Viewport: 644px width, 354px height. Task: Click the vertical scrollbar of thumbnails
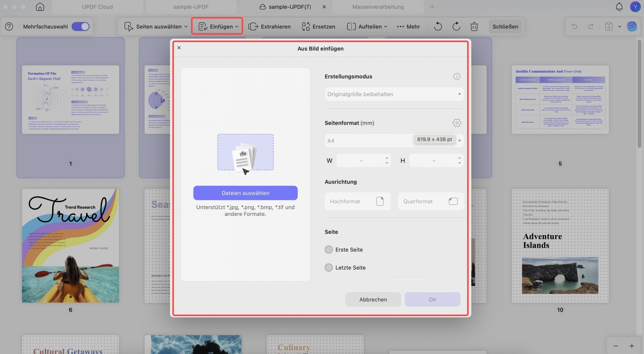[639, 93]
